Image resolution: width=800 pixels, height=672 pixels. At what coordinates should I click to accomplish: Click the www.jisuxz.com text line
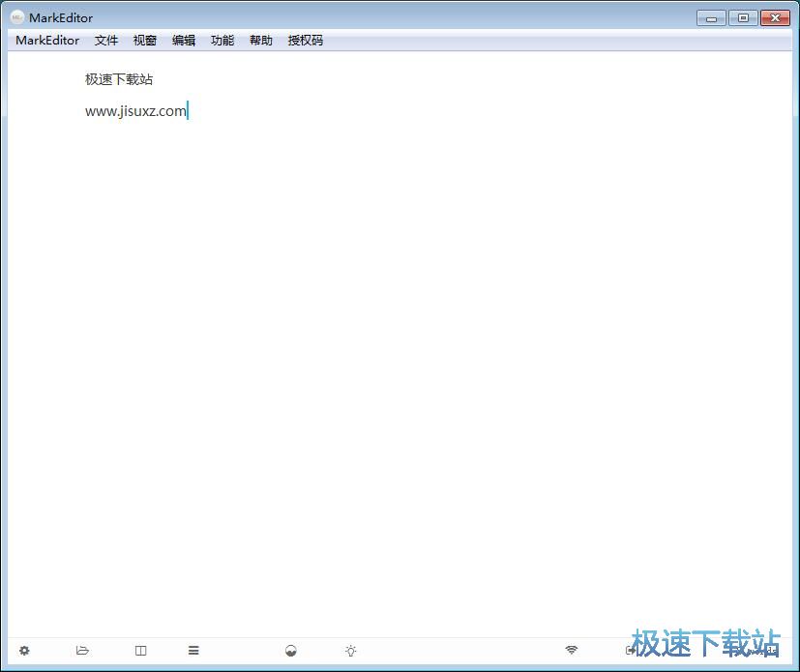(x=135, y=111)
